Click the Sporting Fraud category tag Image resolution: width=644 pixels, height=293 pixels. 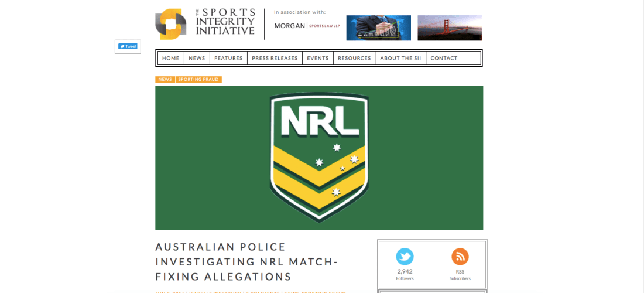[198, 79]
